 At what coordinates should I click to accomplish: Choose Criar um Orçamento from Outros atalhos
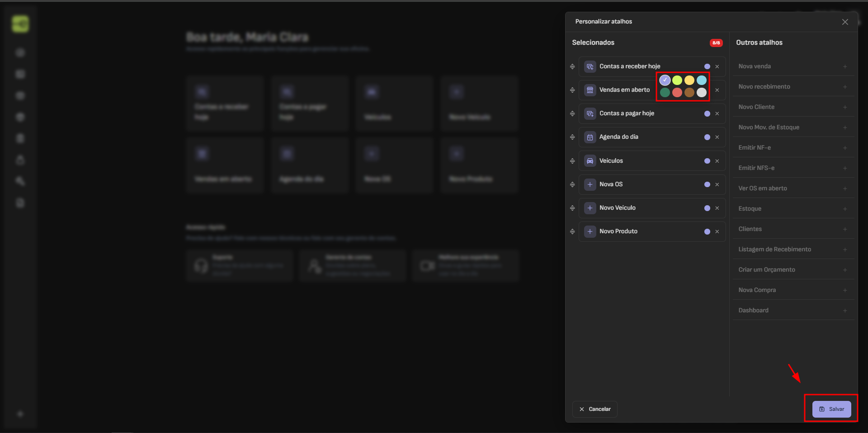click(767, 270)
